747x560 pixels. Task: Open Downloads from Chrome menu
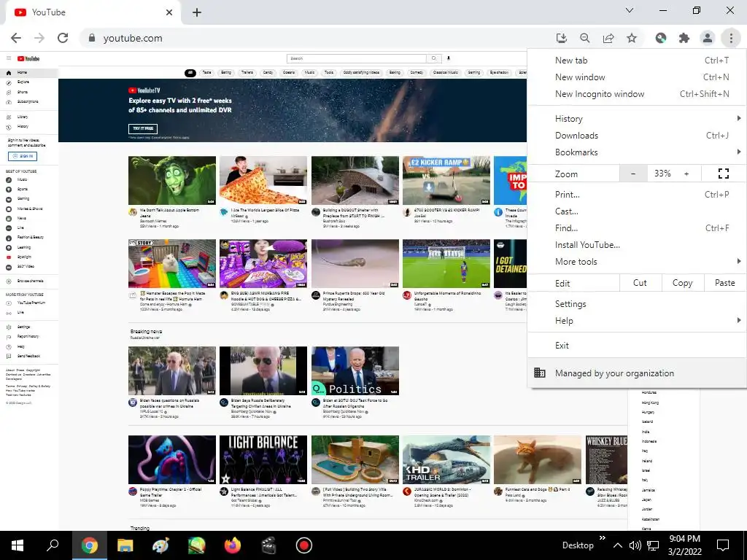[637, 135]
